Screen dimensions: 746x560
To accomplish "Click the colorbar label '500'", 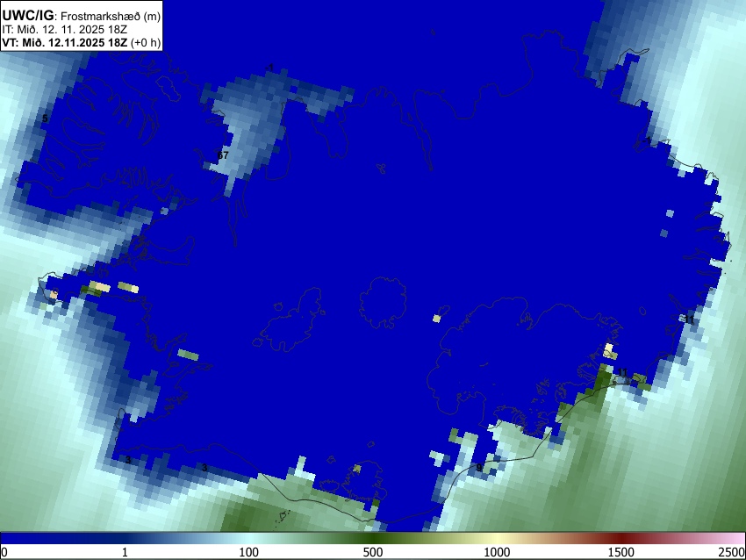I will 373,552.
